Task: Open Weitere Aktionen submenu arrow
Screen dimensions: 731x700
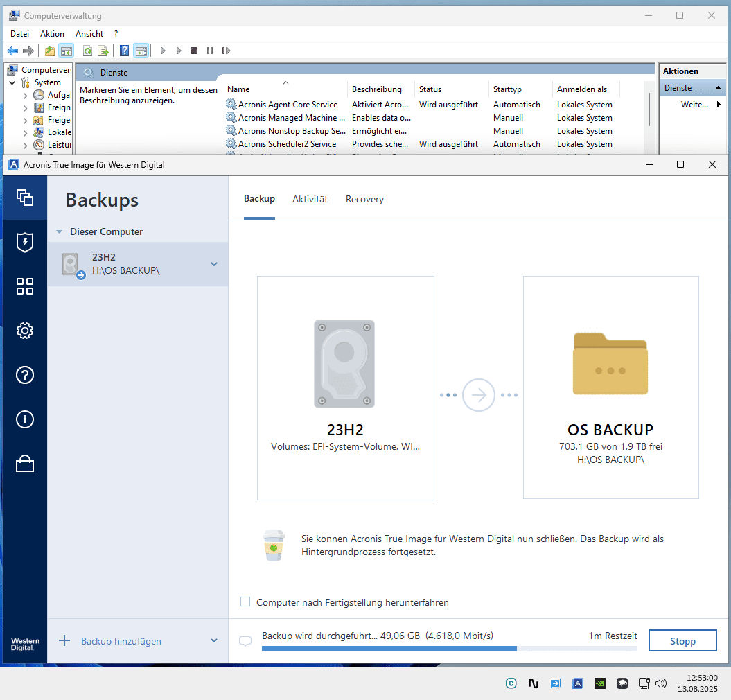Action: click(719, 105)
